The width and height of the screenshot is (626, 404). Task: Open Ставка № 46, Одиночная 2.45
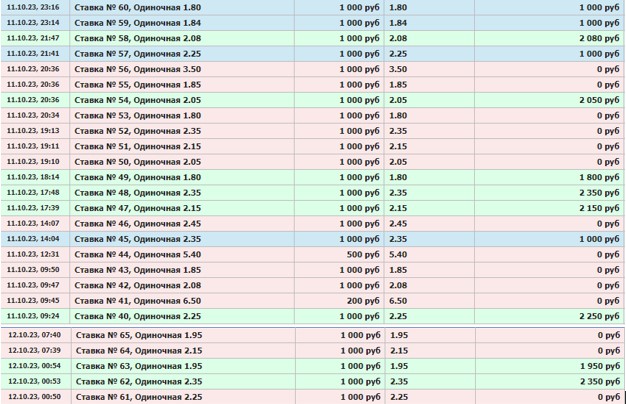[138, 223]
